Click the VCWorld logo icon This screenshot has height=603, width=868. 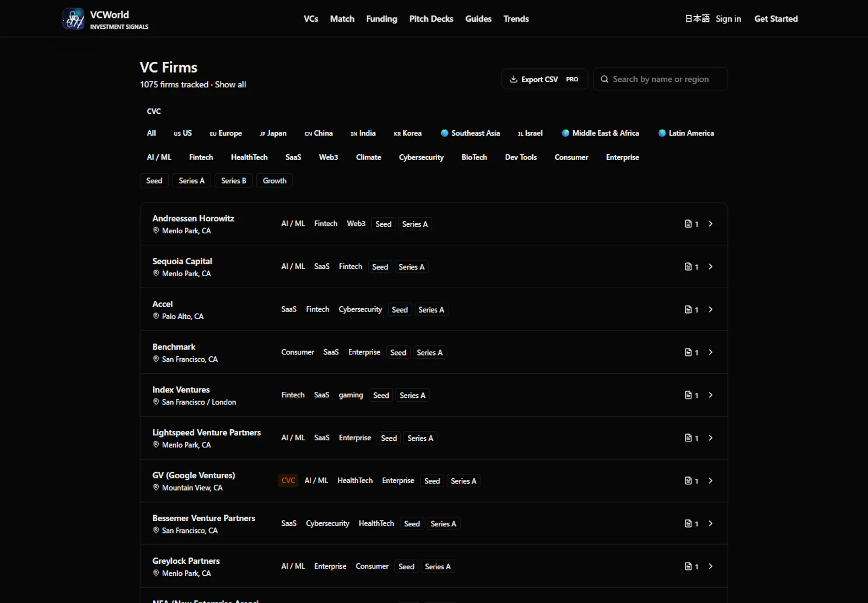tap(73, 18)
